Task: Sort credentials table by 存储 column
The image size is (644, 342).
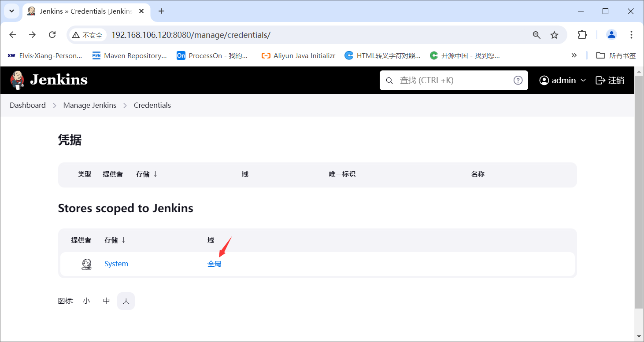Action: pyautogui.click(x=147, y=174)
